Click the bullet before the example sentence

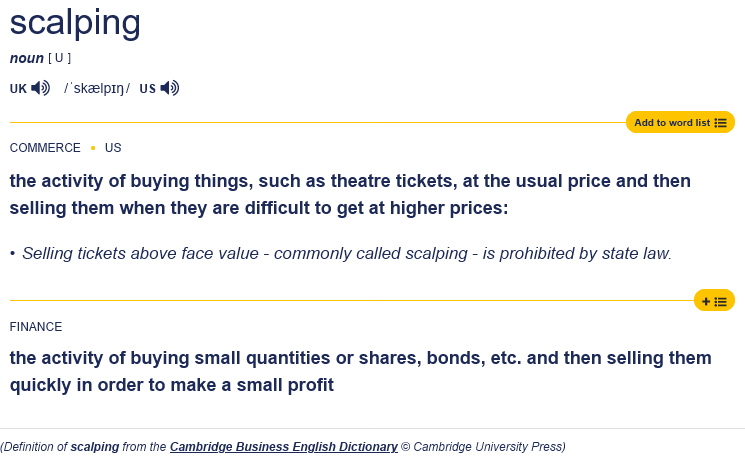[13, 254]
